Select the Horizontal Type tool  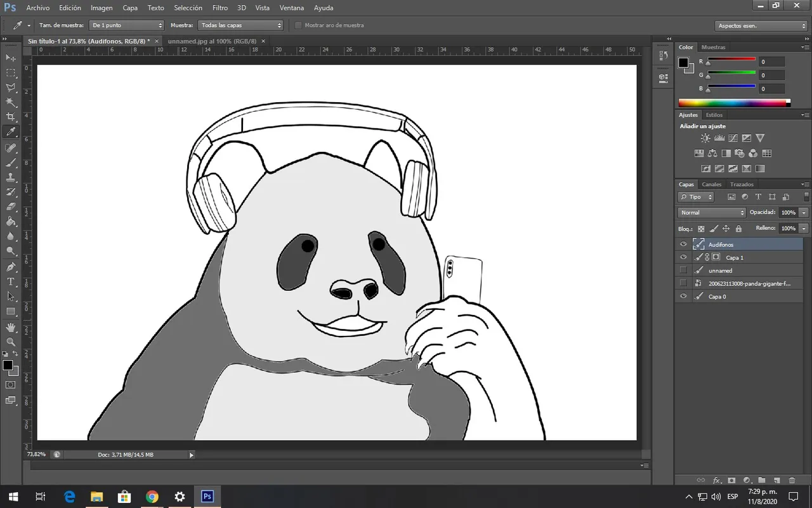click(x=11, y=281)
